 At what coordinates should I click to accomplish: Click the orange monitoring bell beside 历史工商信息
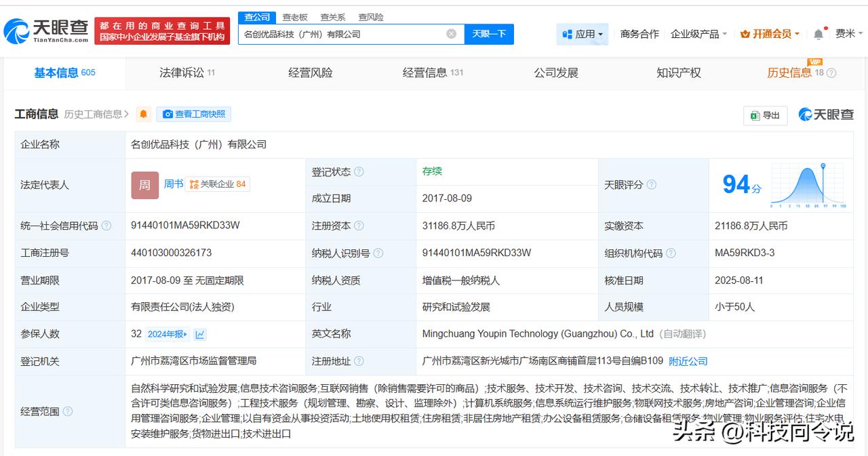[x=144, y=115]
